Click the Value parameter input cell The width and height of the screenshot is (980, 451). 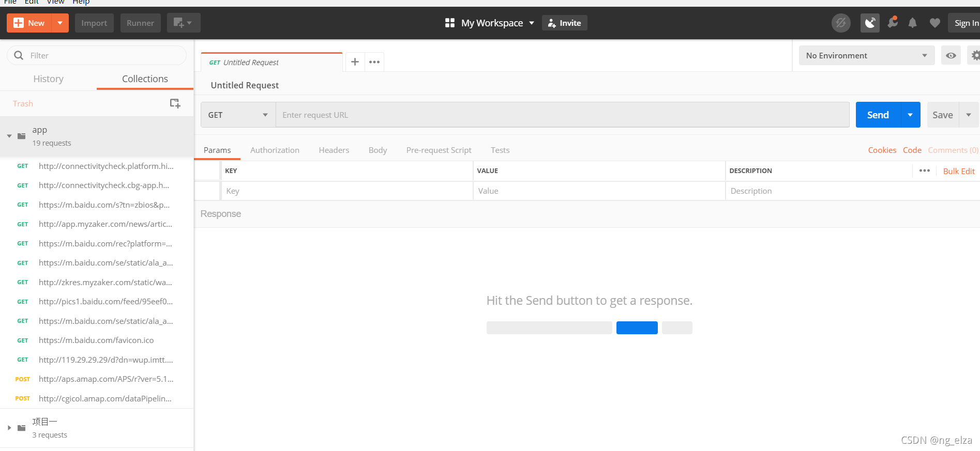(x=599, y=191)
